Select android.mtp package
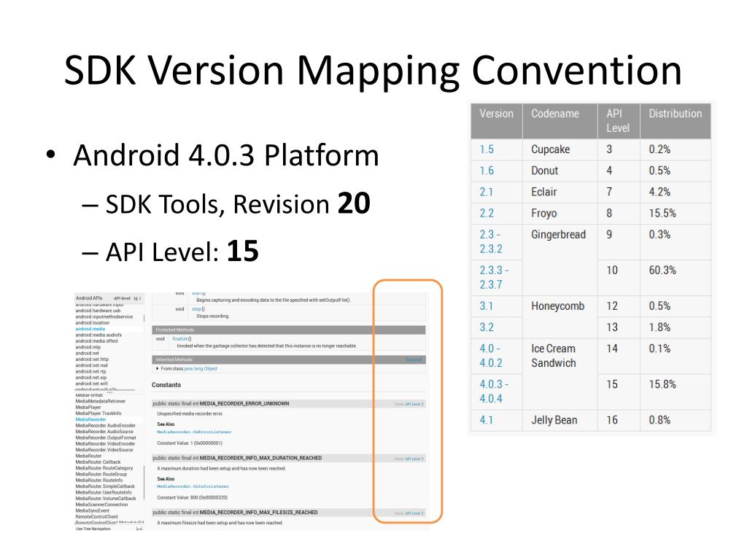This screenshot has width=747, height=560. point(88,347)
